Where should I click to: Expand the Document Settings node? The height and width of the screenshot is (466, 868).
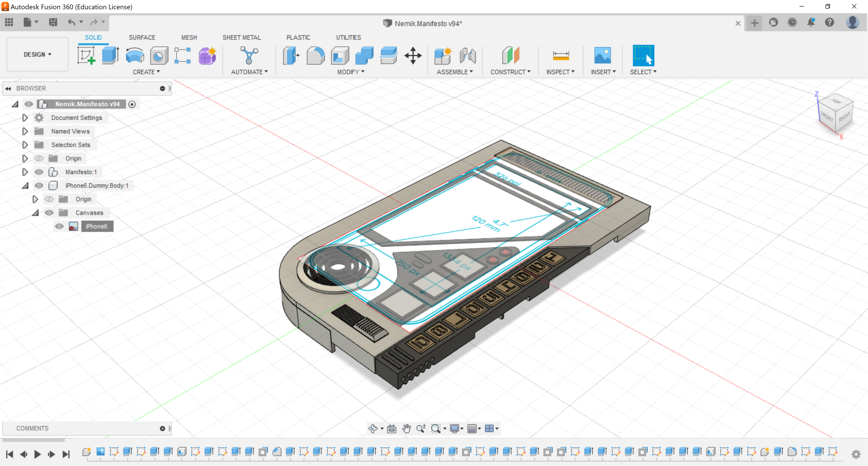(25, 118)
